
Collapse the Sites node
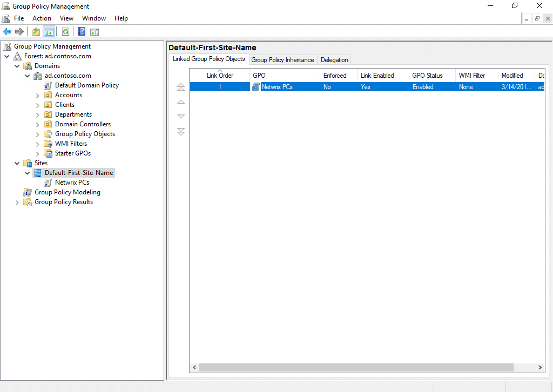[x=17, y=163]
